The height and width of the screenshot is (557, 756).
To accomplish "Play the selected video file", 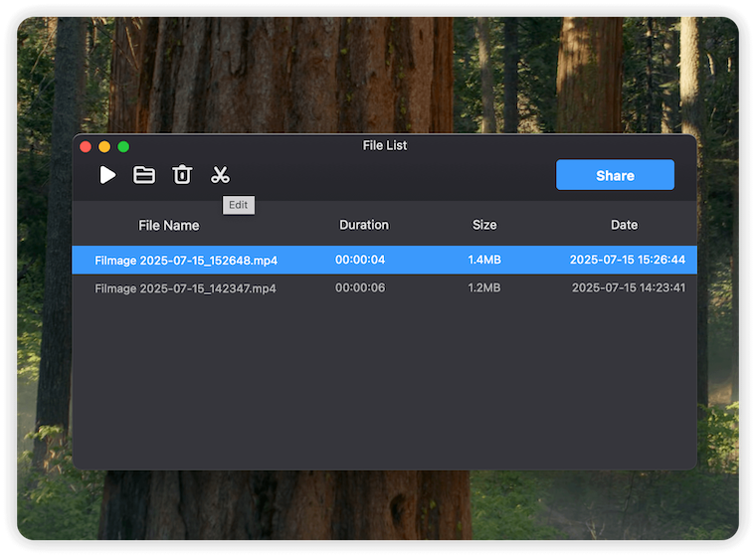I will coord(107,175).
